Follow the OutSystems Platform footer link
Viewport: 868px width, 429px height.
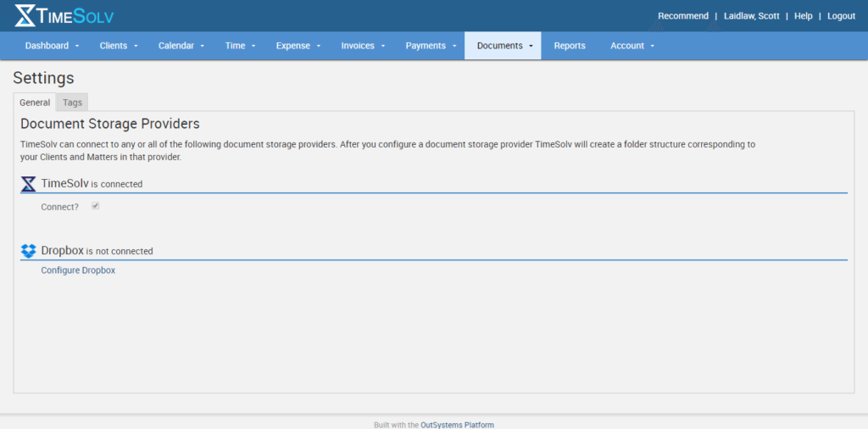point(457,425)
